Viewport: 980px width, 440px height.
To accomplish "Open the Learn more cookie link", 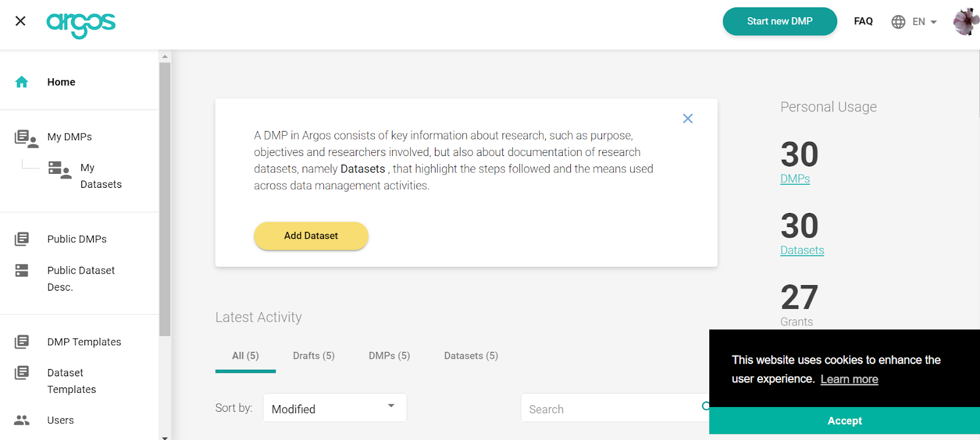I will pyautogui.click(x=849, y=379).
